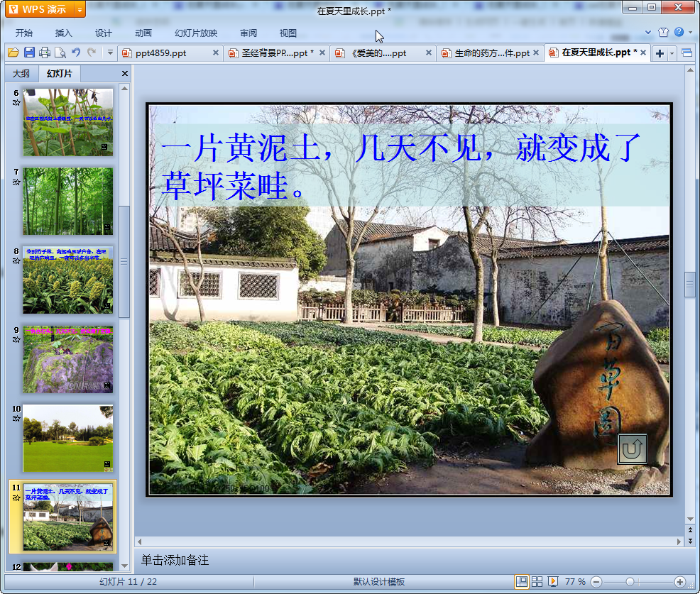Open the 动画 menu tab
The height and width of the screenshot is (594, 700).
pyautogui.click(x=143, y=33)
